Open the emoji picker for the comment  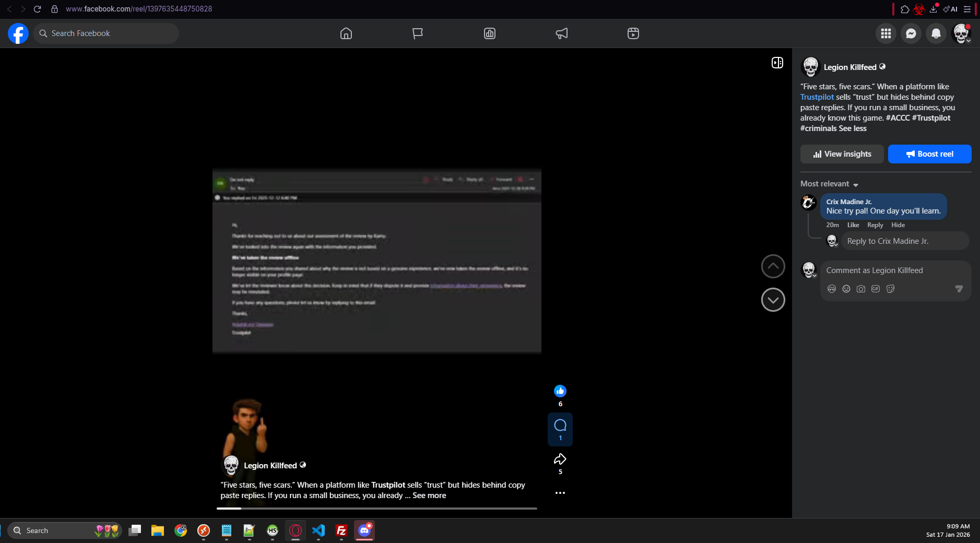[846, 289]
